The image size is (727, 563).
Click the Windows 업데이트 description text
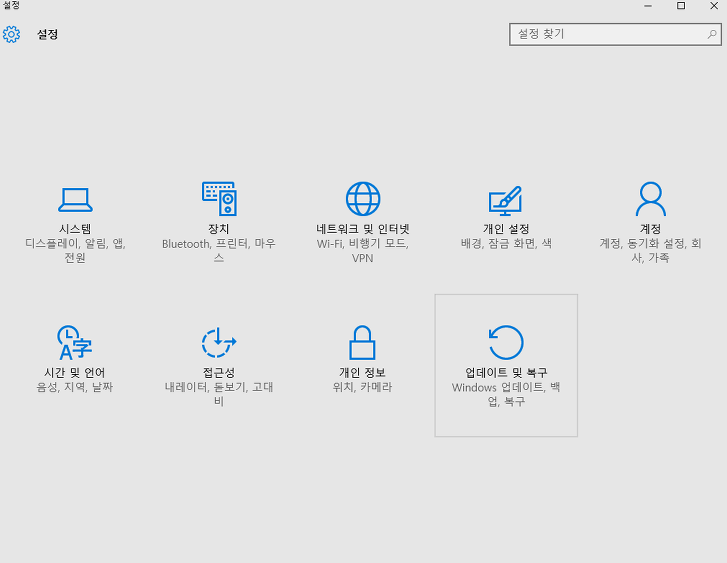coord(506,394)
